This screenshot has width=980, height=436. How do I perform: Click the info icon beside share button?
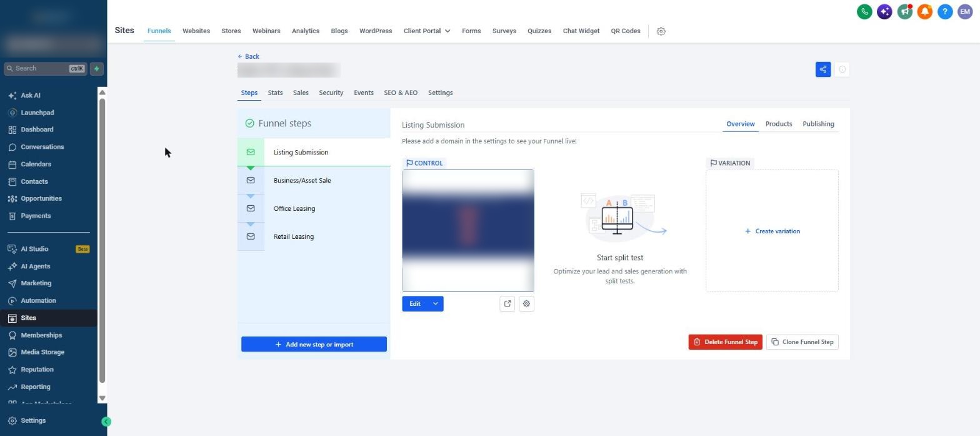(842, 69)
